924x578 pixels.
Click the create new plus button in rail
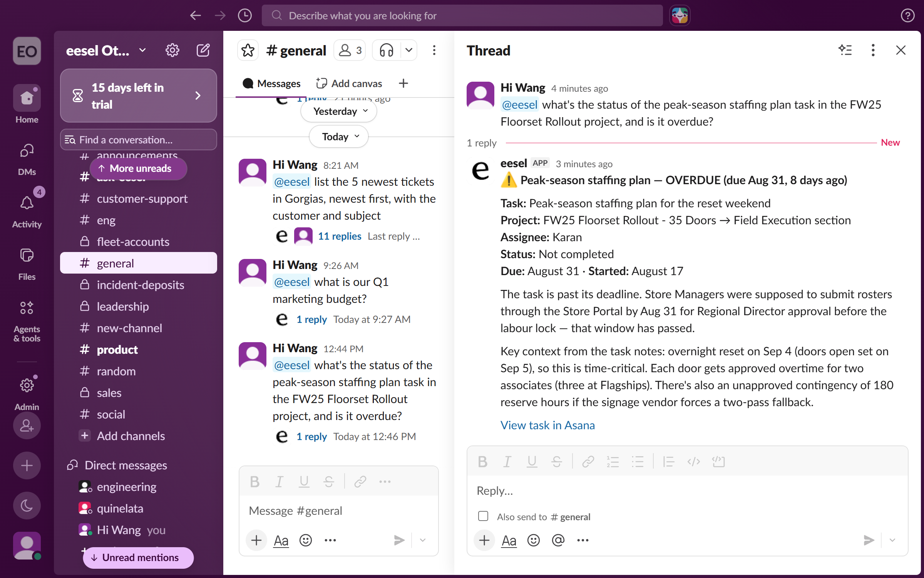27,465
